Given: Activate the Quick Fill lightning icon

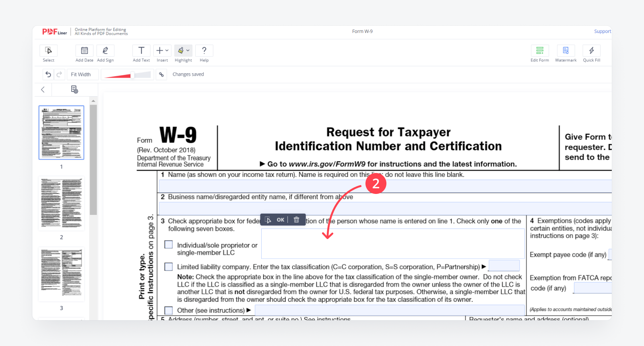Looking at the screenshot, I should [x=592, y=51].
